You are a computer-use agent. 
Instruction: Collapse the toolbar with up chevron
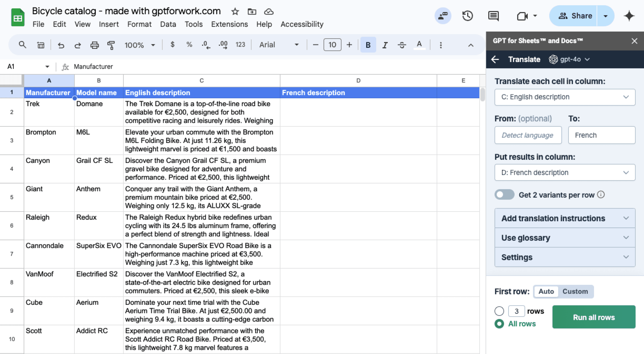[471, 45]
